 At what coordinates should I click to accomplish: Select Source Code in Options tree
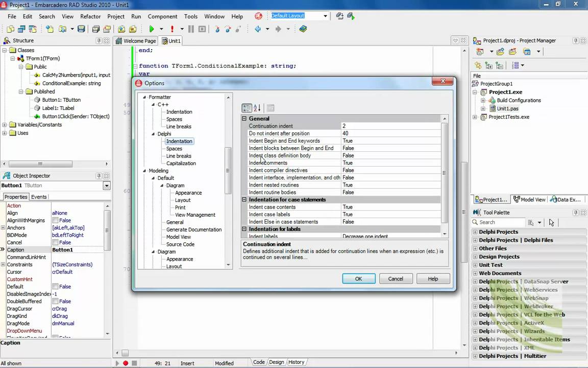tap(180, 244)
